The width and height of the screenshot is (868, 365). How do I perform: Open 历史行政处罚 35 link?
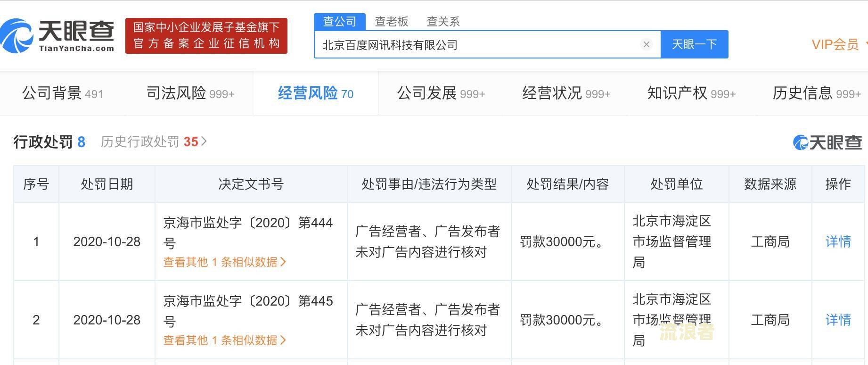[x=154, y=141]
